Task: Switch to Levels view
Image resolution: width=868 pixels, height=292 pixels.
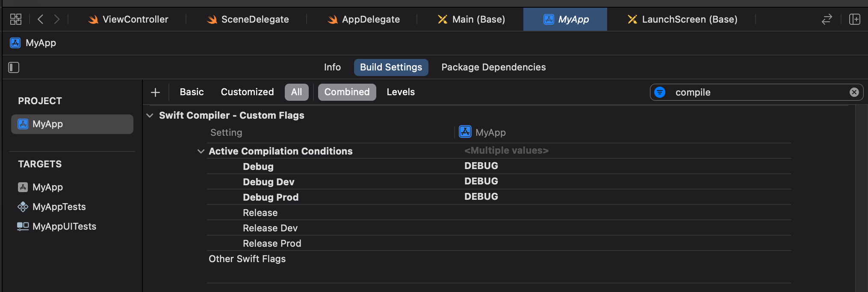Action: click(400, 92)
